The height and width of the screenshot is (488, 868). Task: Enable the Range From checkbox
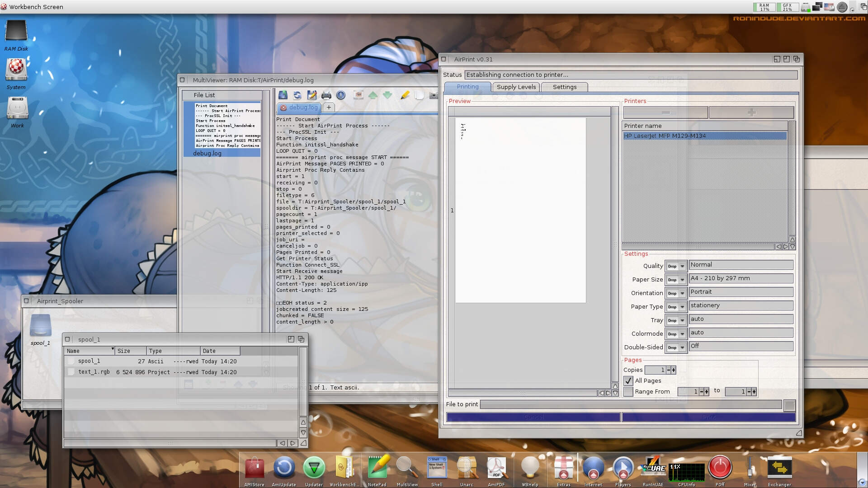628,392
